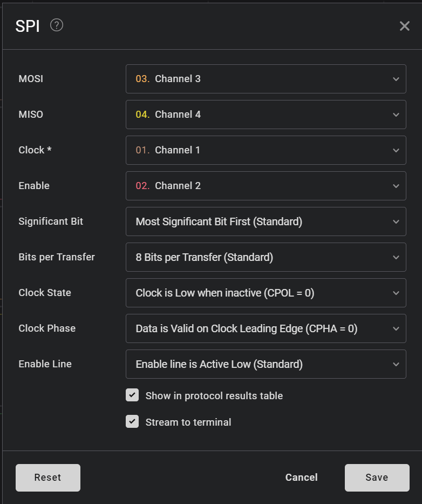Click the chevron arrow on the Enable Line field
This screenshot has width=422, height=504.
(396, 364)
